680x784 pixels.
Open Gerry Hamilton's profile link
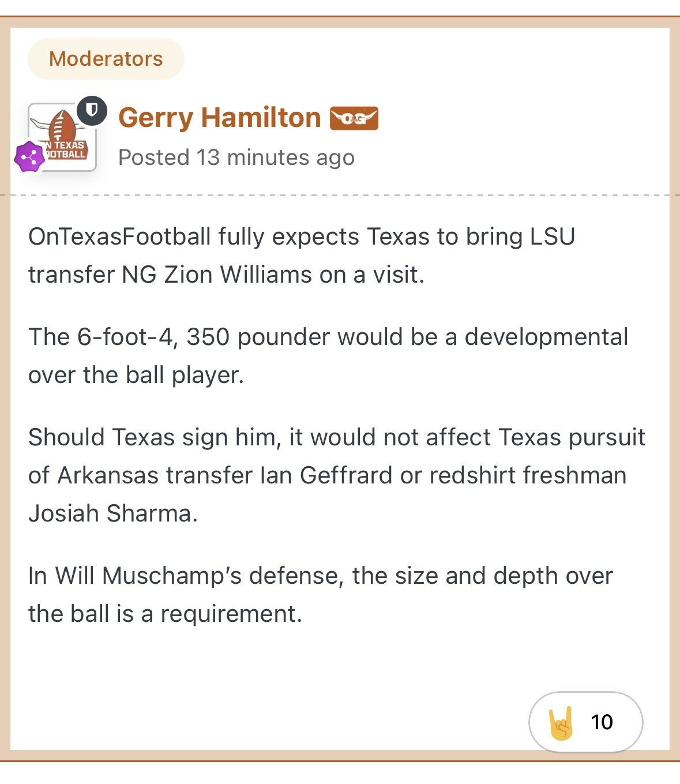(x=219, y=118)
